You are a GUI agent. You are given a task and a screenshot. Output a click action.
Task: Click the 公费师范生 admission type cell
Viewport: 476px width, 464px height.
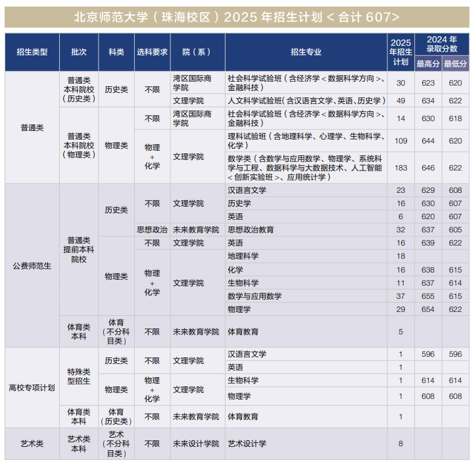point(32,266)
